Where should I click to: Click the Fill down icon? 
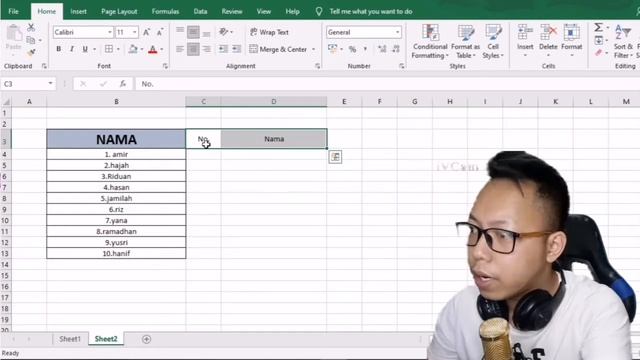pyautogui.click(x=599, y=40)
